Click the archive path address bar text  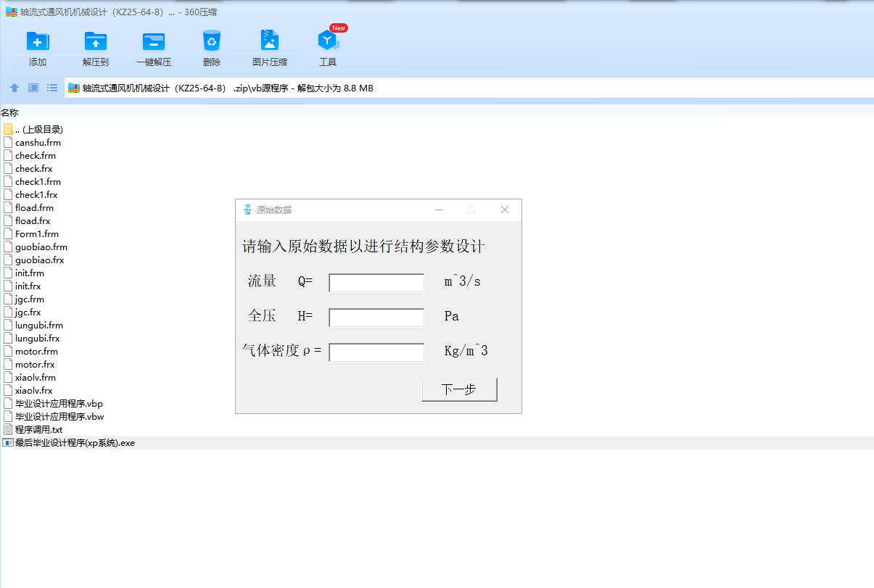coord(228,88)
